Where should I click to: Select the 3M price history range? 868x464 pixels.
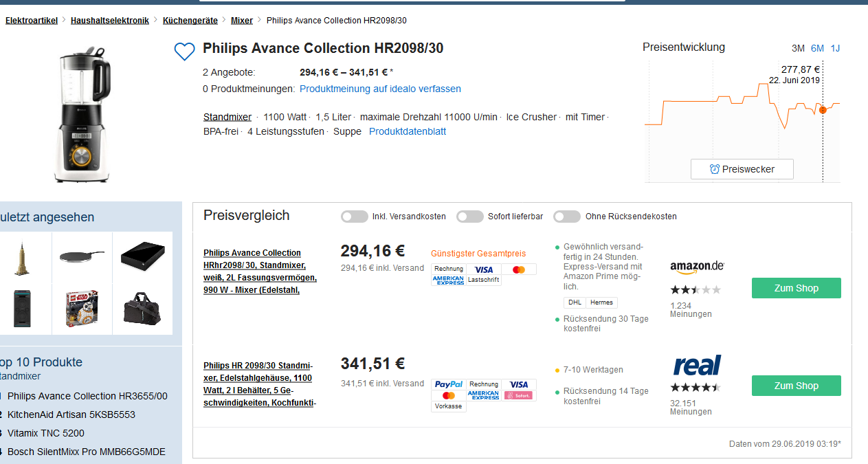click(798, 48)
